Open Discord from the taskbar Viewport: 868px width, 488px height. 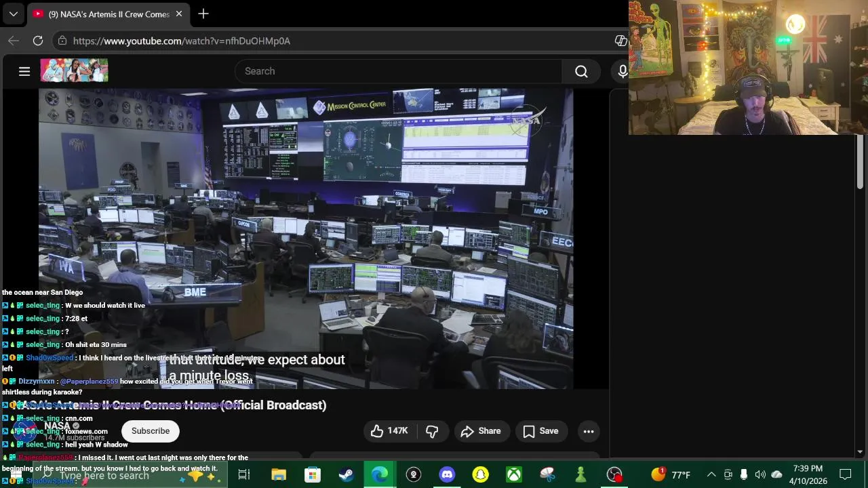[447, 474]
